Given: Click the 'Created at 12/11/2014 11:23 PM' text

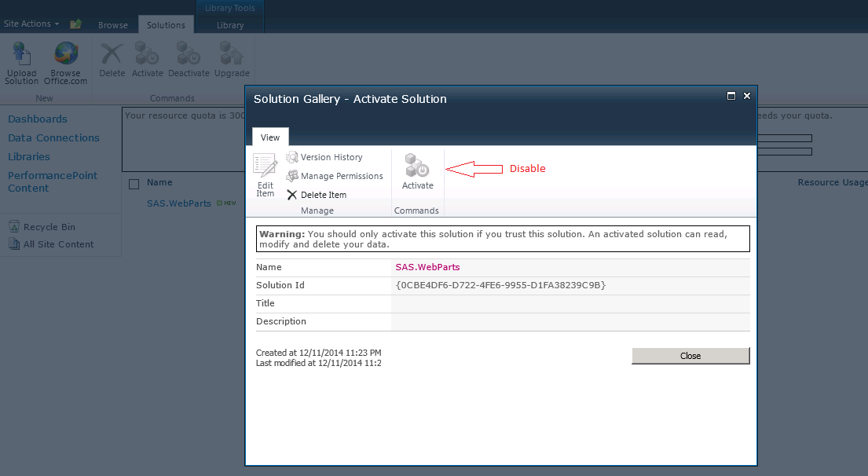Looking at the screenshot, I should (x=319, y=353).
